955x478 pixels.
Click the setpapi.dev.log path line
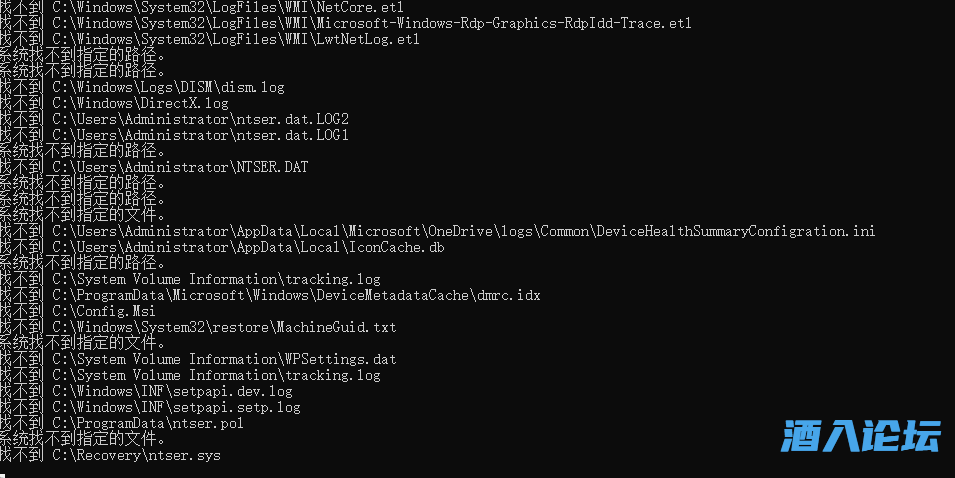(x=145, y=391)
